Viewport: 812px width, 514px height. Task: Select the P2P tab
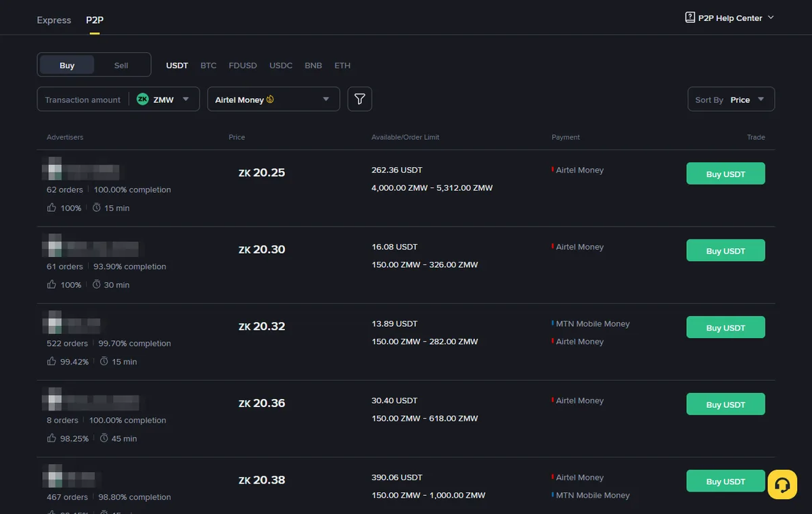95,20
